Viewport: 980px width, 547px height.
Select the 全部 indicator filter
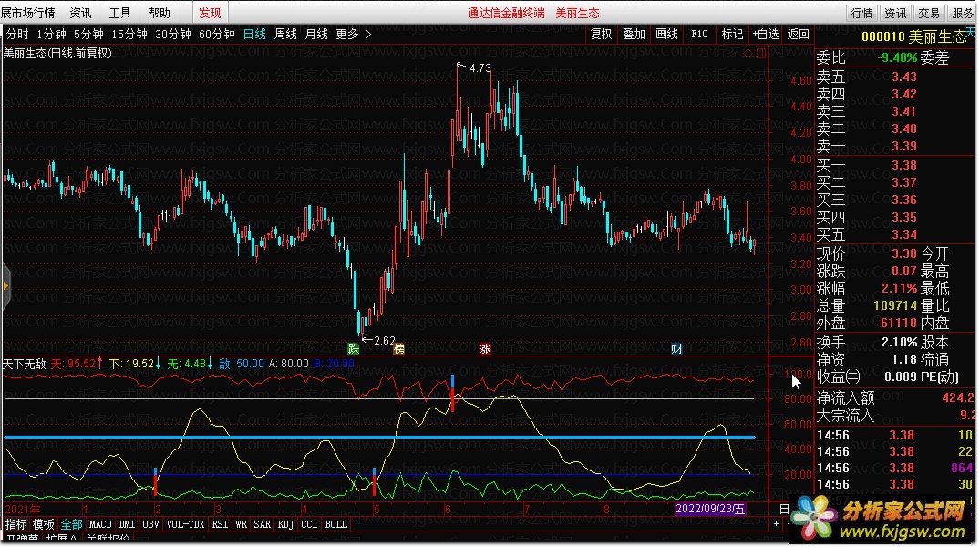coord(71,524)
